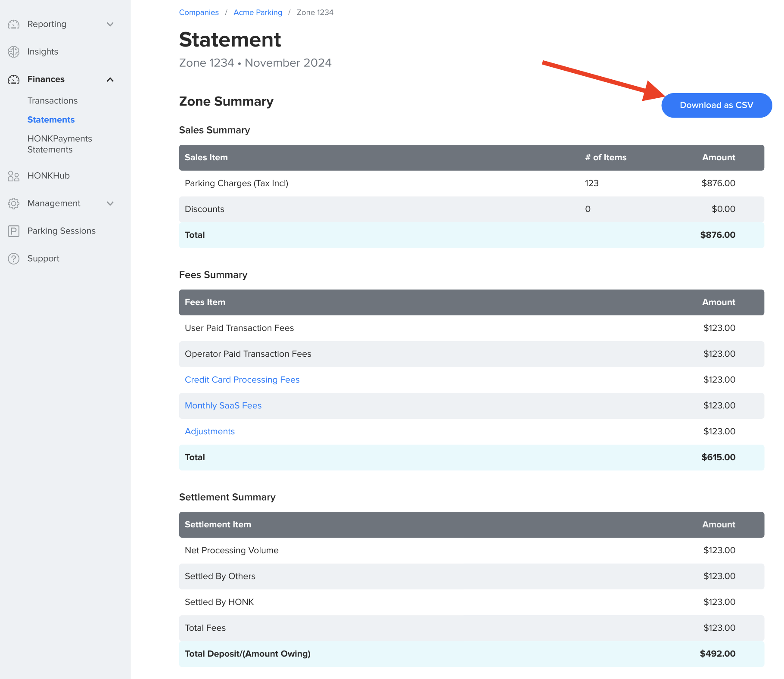
Task: Expand the Reporting menu chevron
Action: tap(110, 24)
